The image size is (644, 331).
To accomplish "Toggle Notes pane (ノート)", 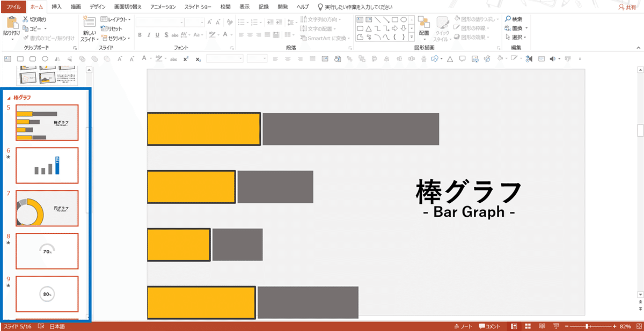I will pyautogui.click(x=463, y=326).
